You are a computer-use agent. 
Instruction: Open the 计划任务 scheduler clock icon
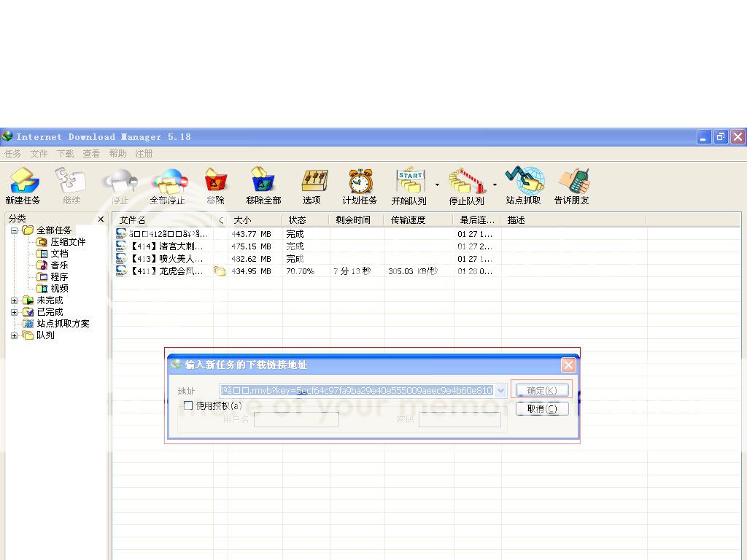pos(360,182)
